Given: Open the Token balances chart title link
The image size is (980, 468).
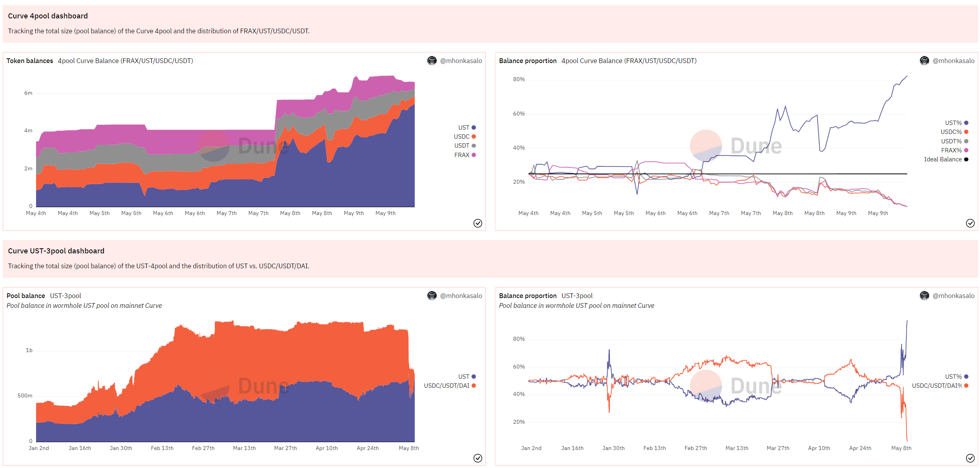Looking at the screenshot, I should [x=30, y=61].
